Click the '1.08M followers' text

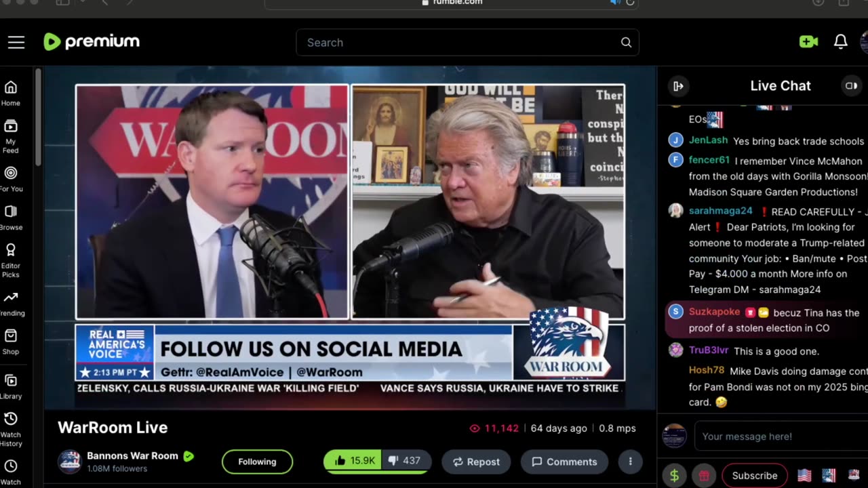117,468
